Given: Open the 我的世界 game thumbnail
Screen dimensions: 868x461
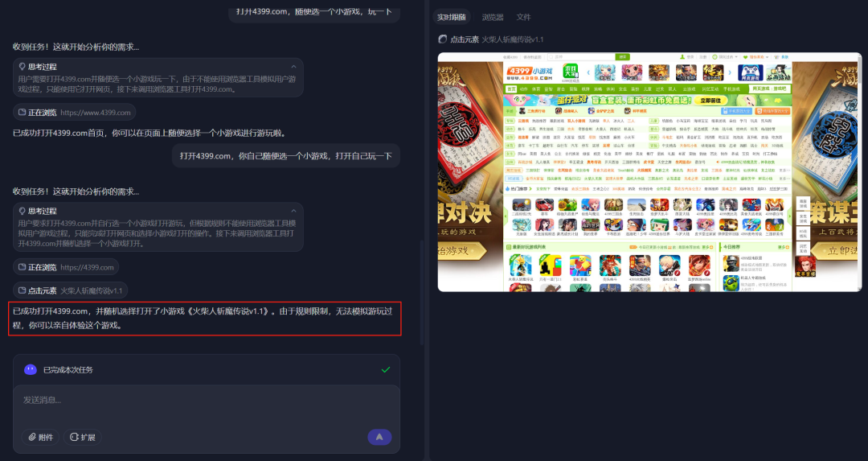Looking at the screenshot, I should point(591,225).
